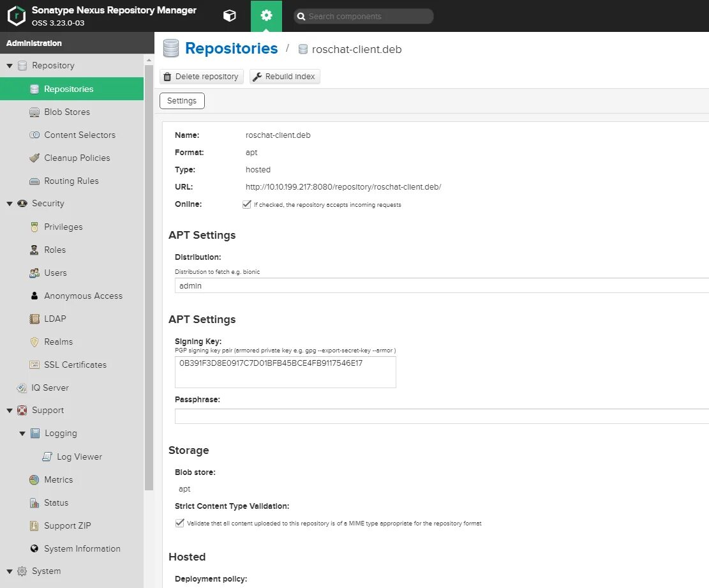Image resolution: width=709 pixels, height=588 pixels.
Task: Open the Log Viewer menu item
Action: tap(72, 456)
